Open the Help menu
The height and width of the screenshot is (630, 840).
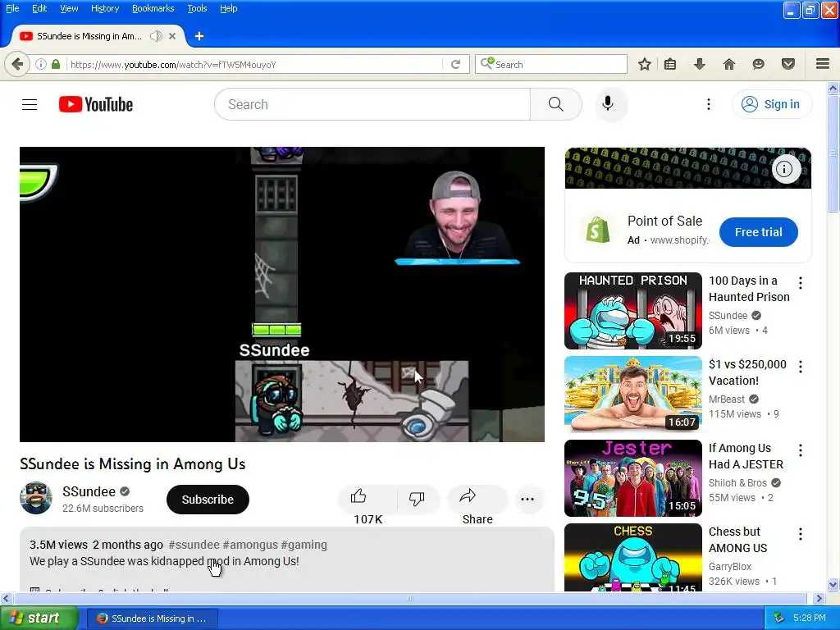pos(228,8)
